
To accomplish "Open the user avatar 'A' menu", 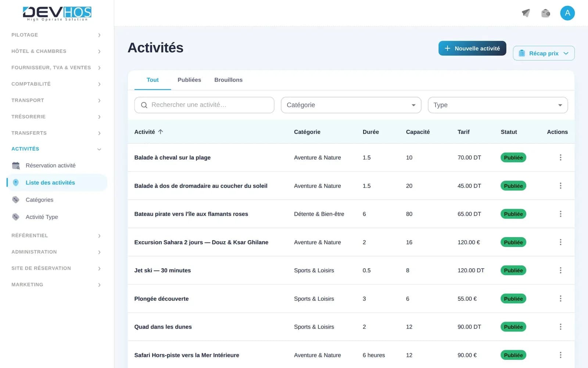I will coord(567,13).
